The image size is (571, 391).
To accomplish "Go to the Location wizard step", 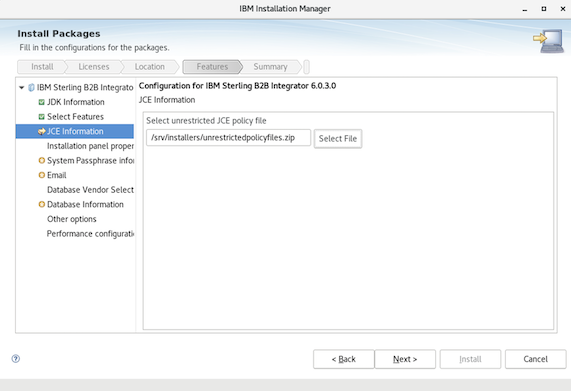I will coord(150,67).
